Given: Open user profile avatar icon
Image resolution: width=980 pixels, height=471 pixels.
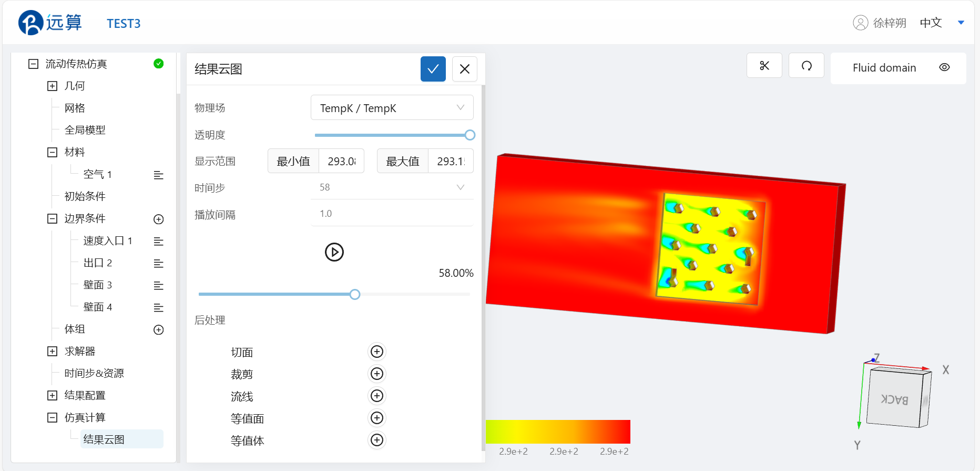Looking at the screenshot, I should (x=860, y=23).
